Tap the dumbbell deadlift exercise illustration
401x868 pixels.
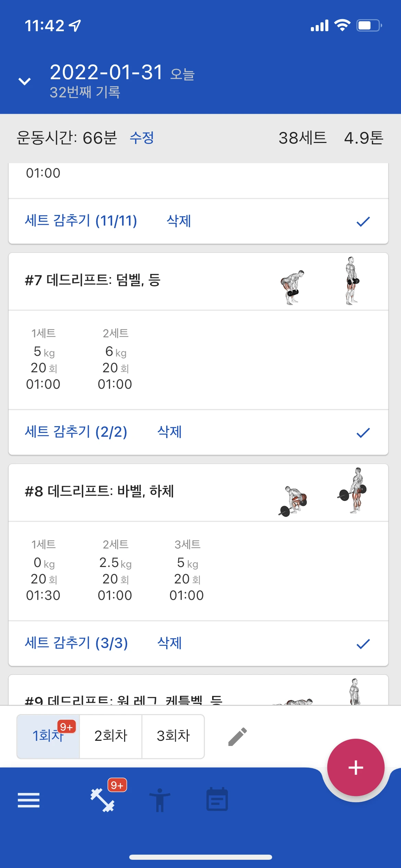point(320,281)
